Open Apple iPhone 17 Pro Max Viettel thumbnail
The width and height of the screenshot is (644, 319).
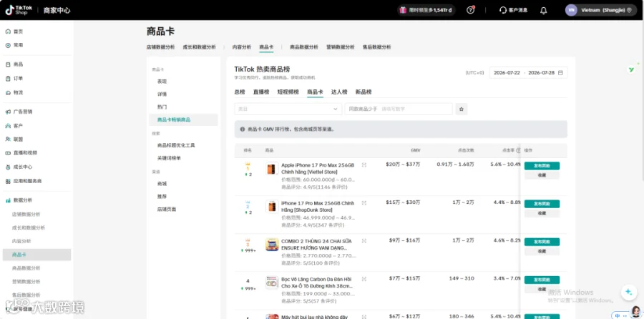click(271, 169)
